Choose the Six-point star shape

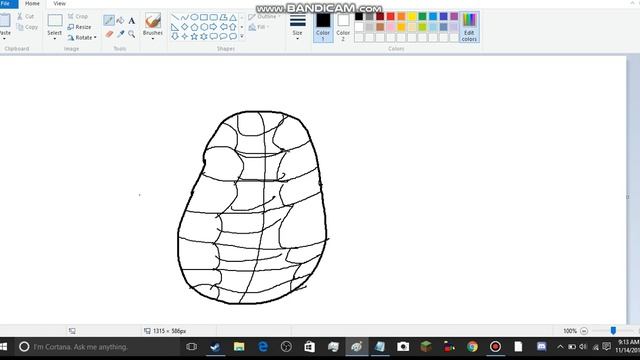[x=204, y=36]
